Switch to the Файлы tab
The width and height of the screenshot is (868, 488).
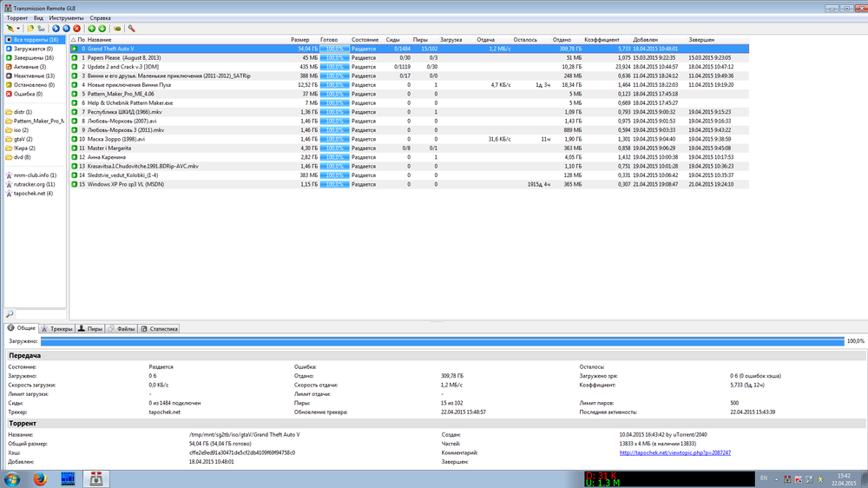(x=122, y=329)
